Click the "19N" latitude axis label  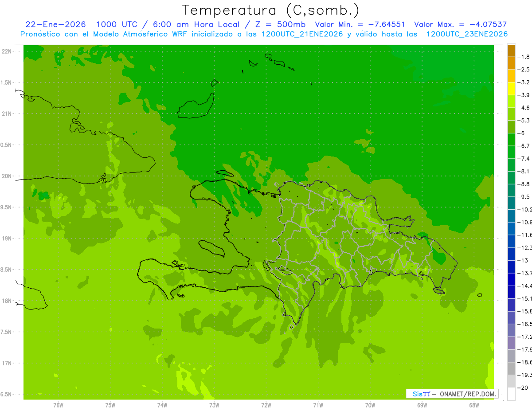(x=7, y=239)
